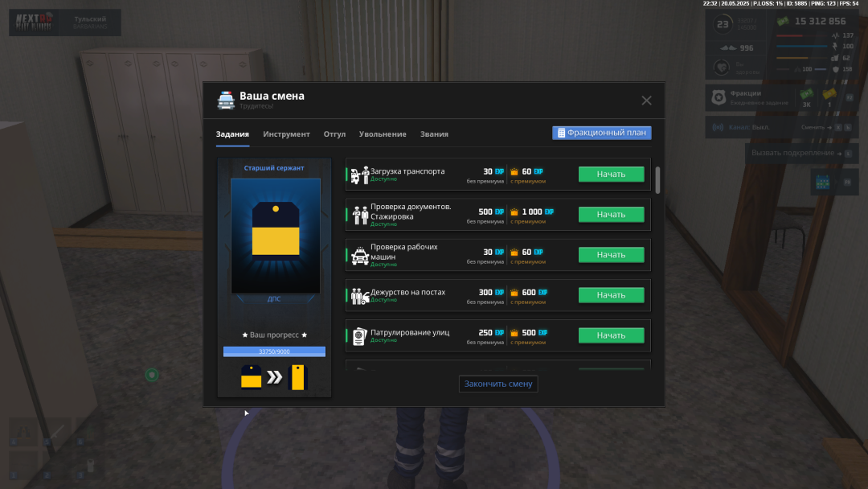Click the Загрузка транспорта task icon
This screenshot has width=868, height=489.
point(360,175)
